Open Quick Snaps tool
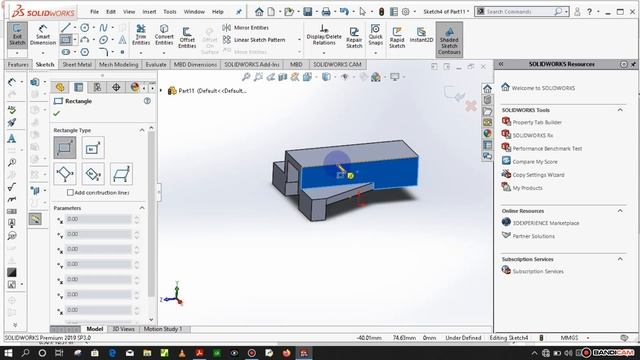Screen dimensions: 640x360 tap(376, 34)
